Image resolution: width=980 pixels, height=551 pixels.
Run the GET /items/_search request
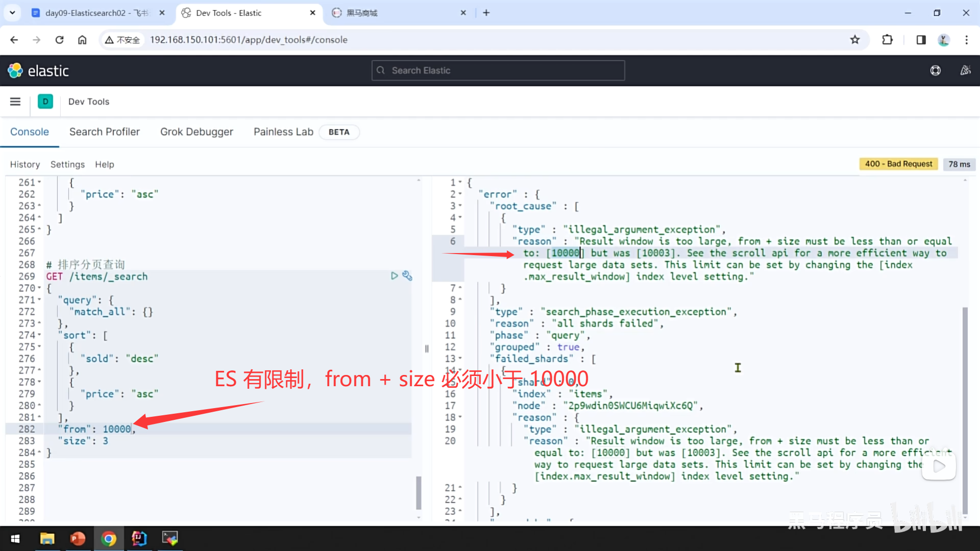[394, 276]
